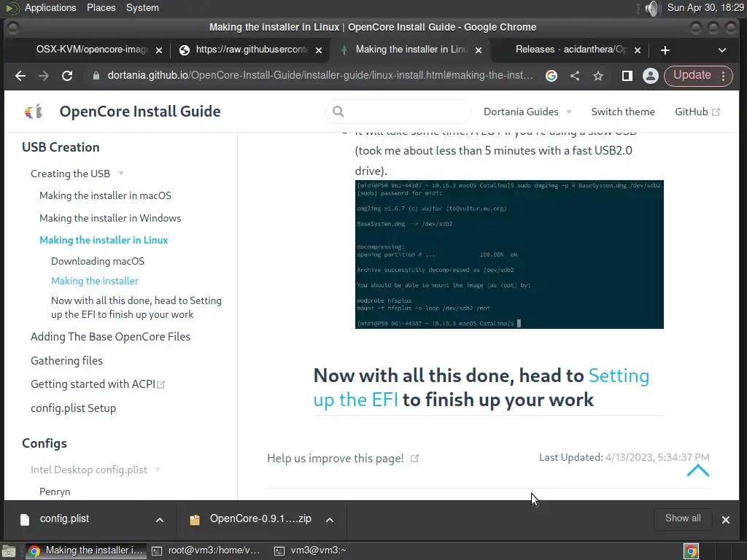Open Gathering files page
The height and width of the screenshot is (560, 747).
[66, 360]
